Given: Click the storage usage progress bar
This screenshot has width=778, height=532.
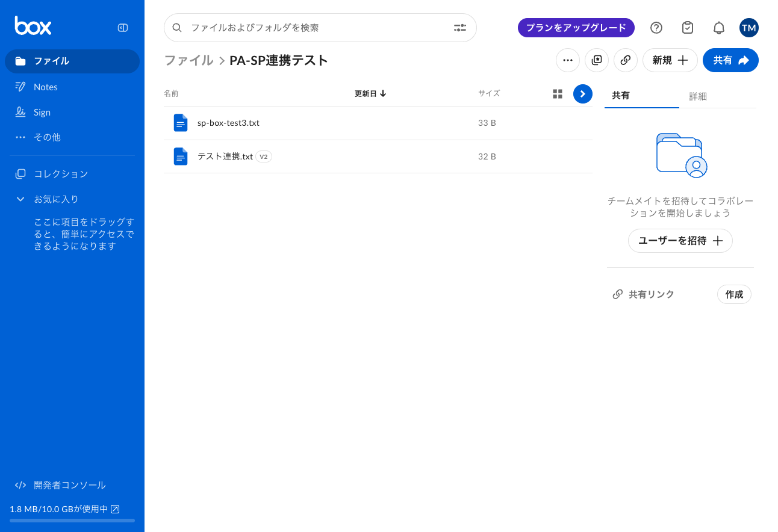Looking at the screenshot, I should [72, 521].
